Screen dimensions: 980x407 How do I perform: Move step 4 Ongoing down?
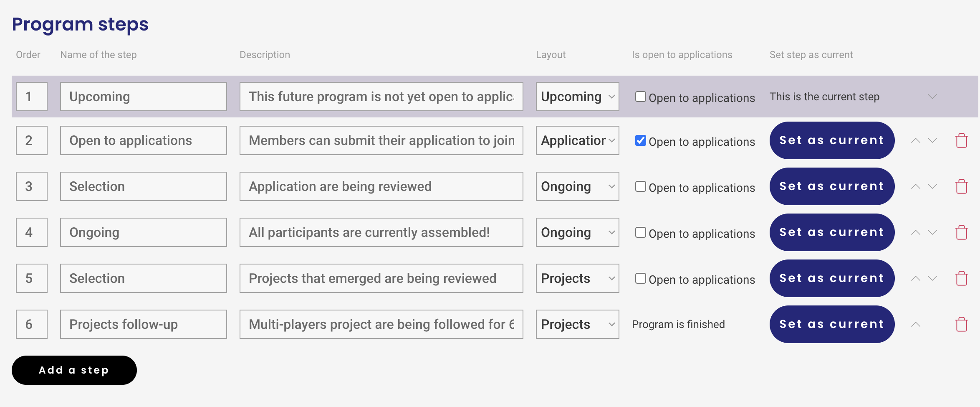pyautogui.click(x=932, y=232)
